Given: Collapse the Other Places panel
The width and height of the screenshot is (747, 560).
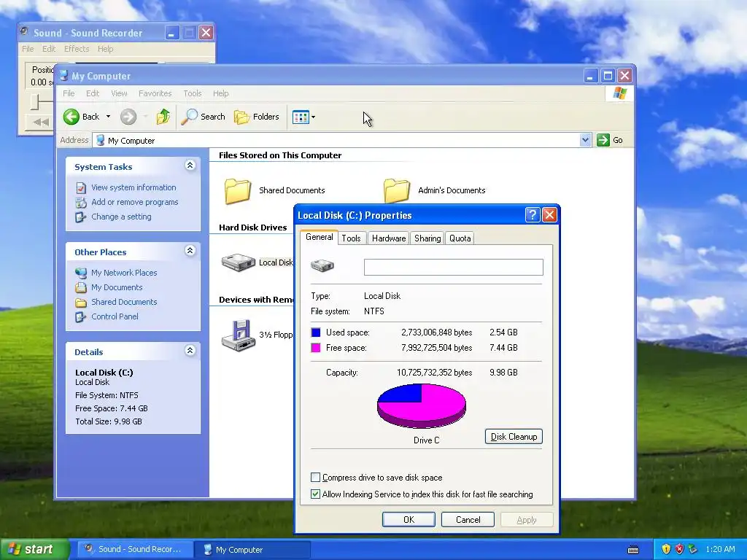Looking at the screenshot, I should 190,251.
